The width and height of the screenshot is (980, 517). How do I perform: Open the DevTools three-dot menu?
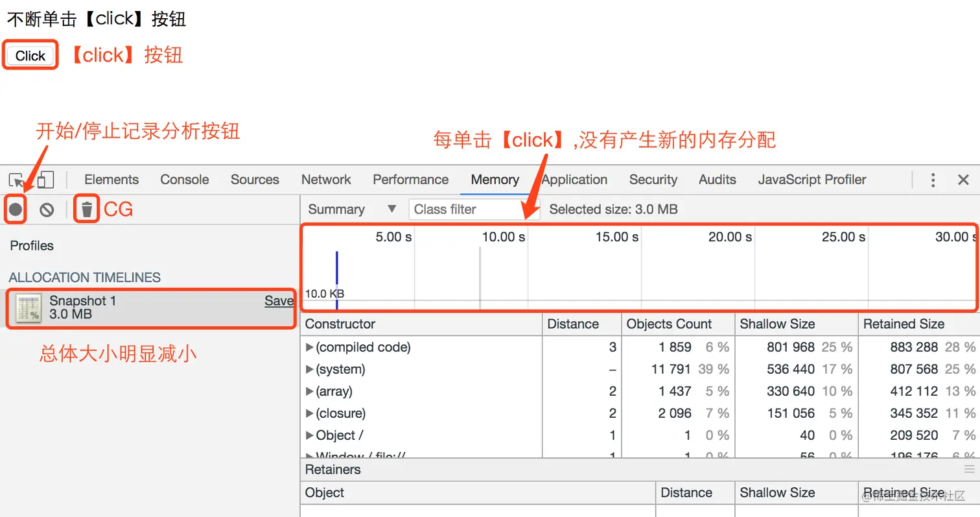(x=933, y=180)
